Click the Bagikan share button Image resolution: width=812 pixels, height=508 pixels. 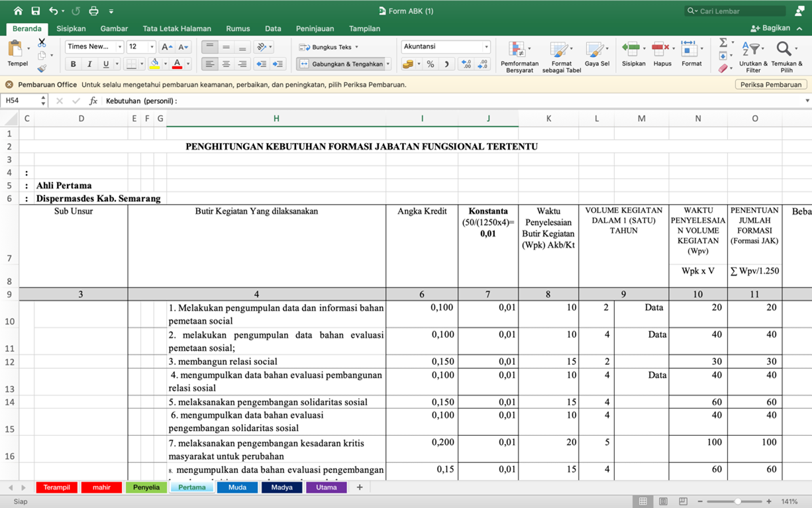pos(771,28)
